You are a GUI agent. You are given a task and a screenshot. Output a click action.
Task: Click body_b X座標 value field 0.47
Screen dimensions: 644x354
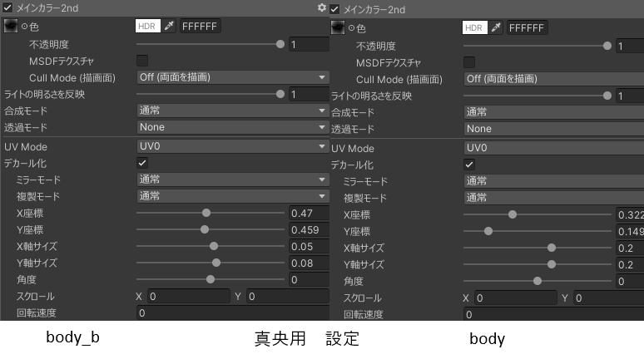click(309, 214)
